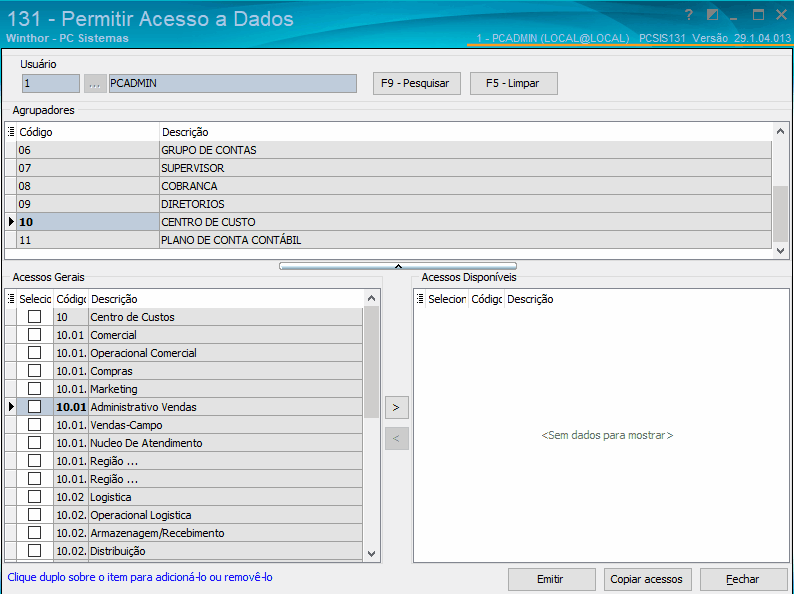794x594 pixels.
Task: Click the user code input field
Action: click(x=51, y=84)
